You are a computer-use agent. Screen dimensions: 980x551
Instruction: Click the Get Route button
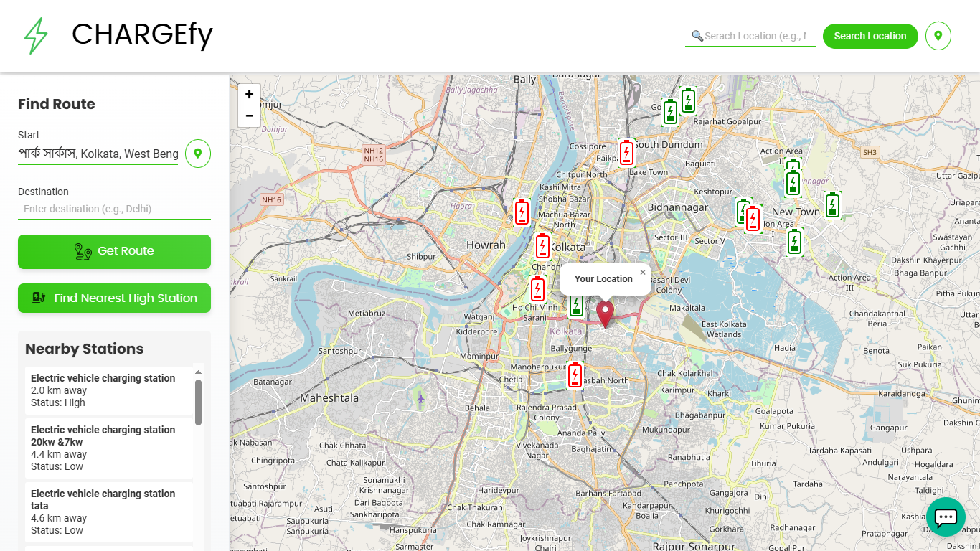pyautogui.click(x=114, y=252)
